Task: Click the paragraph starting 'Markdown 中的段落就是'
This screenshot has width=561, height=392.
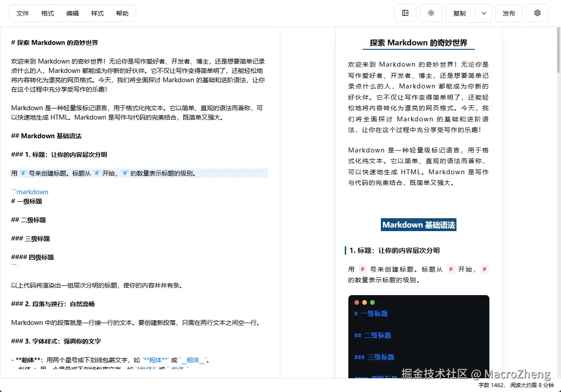Action: tap(136, 323)
